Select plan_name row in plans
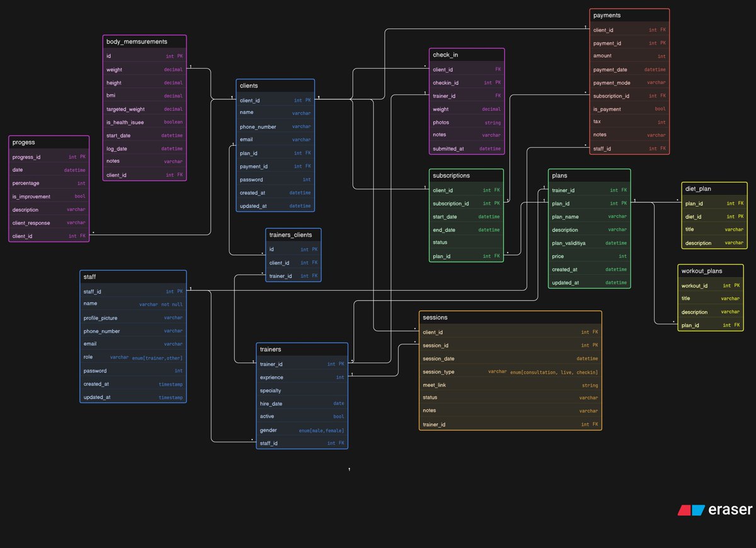The image size is (756, 548). 589,217
